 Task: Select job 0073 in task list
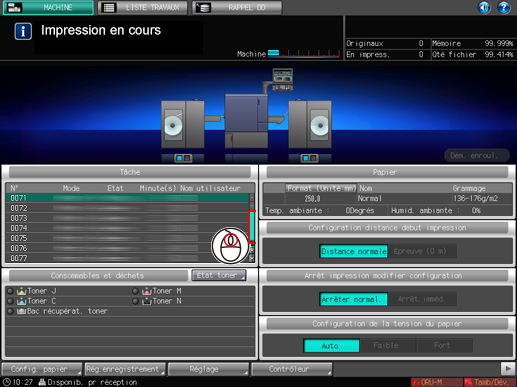point(127,218)
